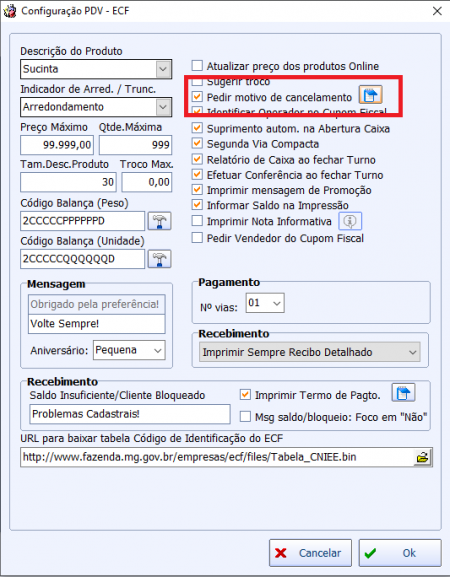The image size is (450, 577).
Task: Confirm settings with the Ok button
Action: click(x=400, y=553)
